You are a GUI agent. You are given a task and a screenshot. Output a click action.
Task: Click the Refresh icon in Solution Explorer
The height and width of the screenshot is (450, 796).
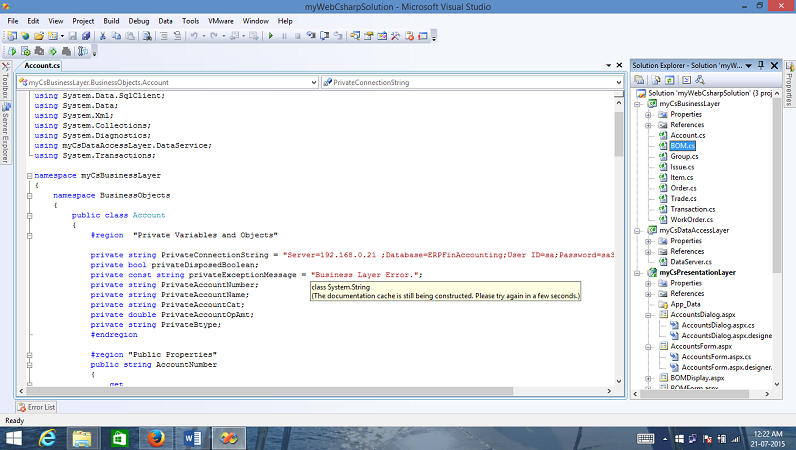point(669,79)
